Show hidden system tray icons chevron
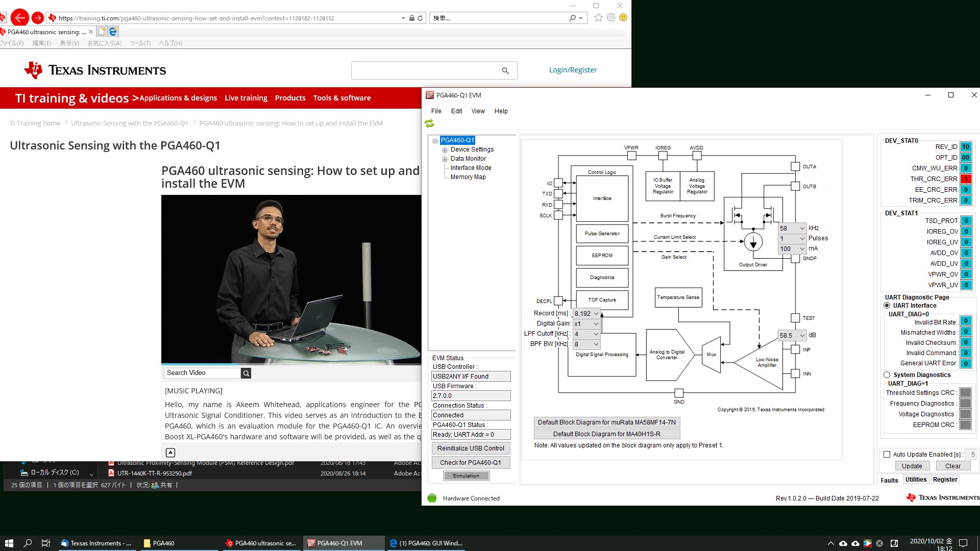980x551 pixels. tap(830, 543)
